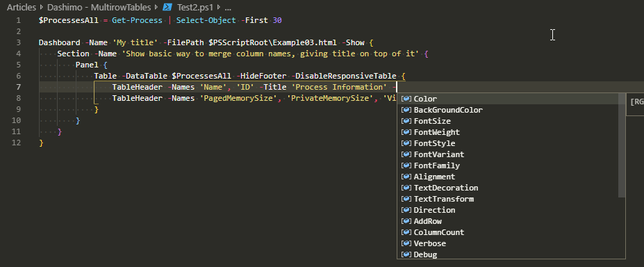Pick Direction in the IntelliSense list
Viewport: 644px width, 267px height.
[x=511, y=209]
